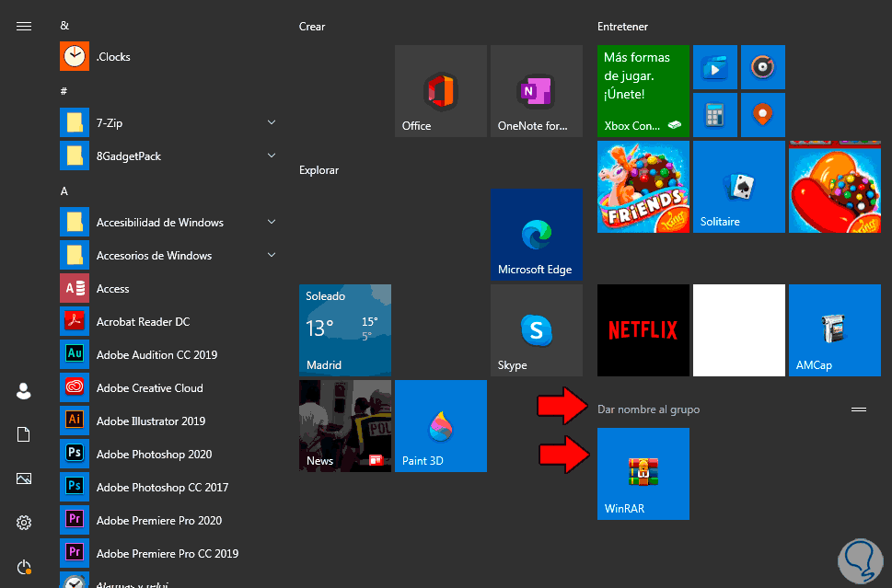Open the 7-Zip folder icon
Viewport: 892px width, 588px height.
coord(75,122)
